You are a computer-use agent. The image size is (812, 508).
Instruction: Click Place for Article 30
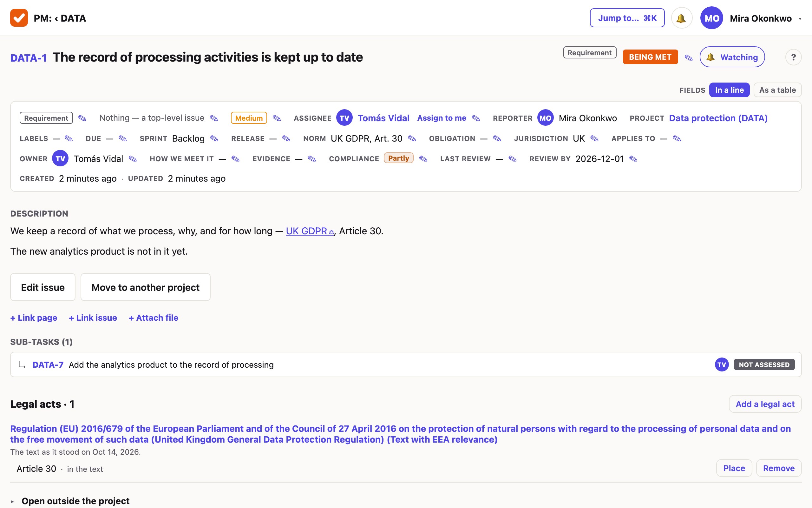coord(734,468)
